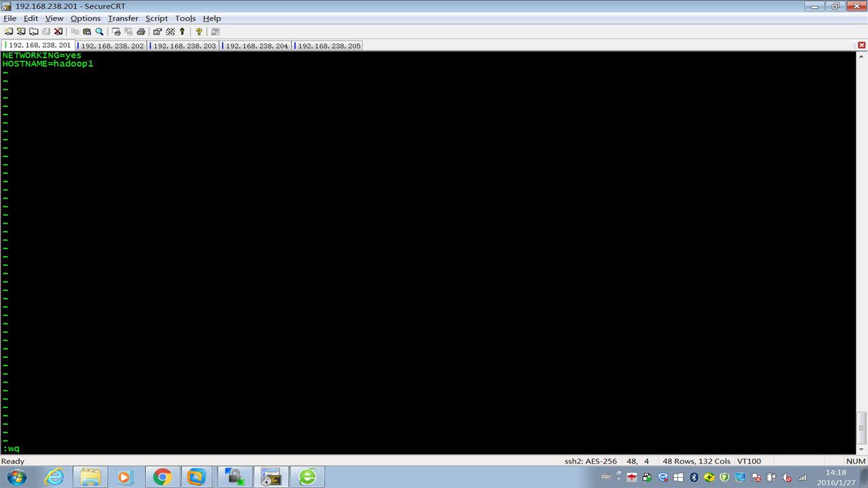Click the grayed Reconnect toolbar icon
The height and width of the screenshot is (488, 868).
click(x=46, y=31)
